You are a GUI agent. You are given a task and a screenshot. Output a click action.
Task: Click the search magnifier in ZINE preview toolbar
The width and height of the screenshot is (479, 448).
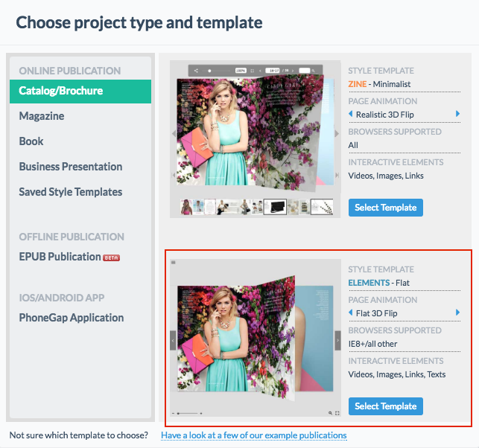(313, 71)
